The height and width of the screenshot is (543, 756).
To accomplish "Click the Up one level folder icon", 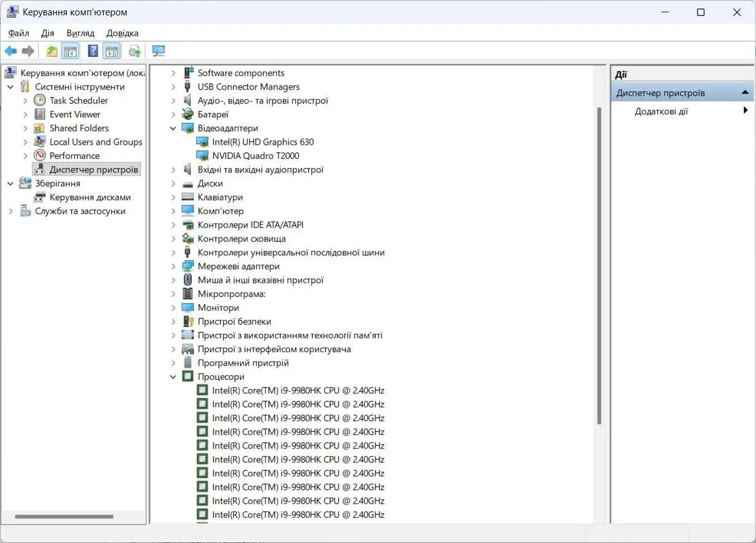I will pos(52,51).
